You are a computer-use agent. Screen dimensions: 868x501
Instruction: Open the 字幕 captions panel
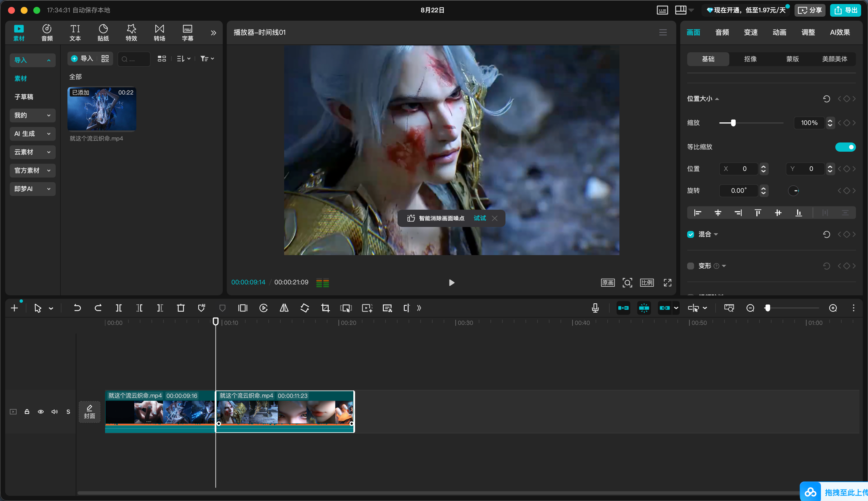[x=187, y=33]
